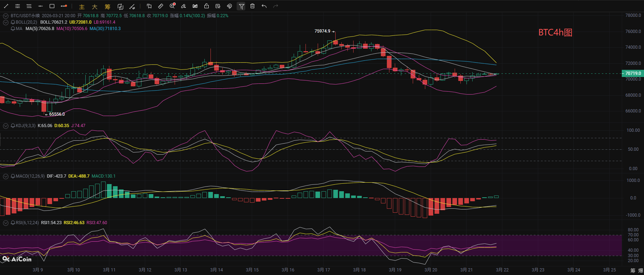Click the 3月 17 date on time axis
This screenshot has width=644, height=275.
pyautogui.click(x=323, y=270)
